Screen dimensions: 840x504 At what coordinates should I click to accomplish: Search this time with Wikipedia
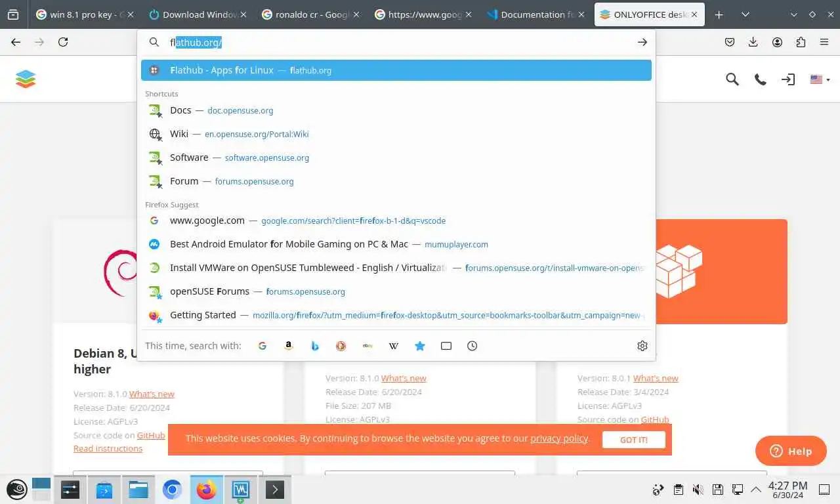tap(394, 346)
